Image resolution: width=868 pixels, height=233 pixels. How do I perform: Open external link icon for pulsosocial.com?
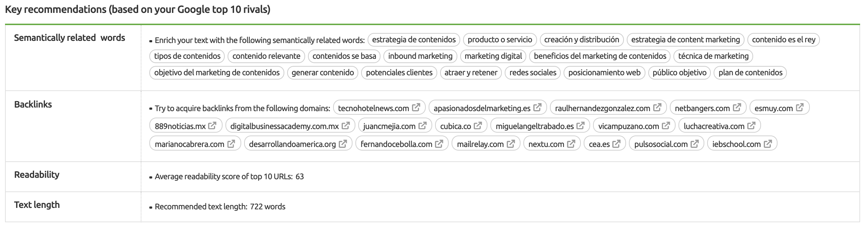(695, 144)
